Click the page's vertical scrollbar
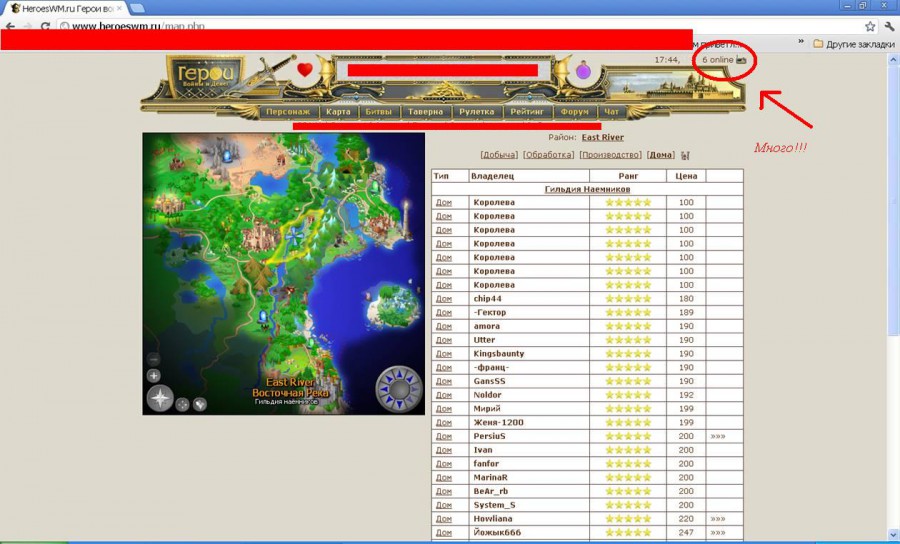The height and width of the screenshot is (544, 900). [x=892, y=300]
